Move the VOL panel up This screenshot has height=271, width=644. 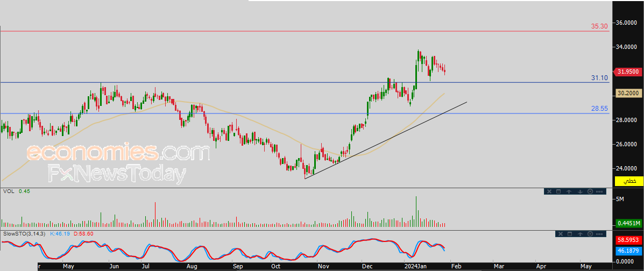(x=569, y=192)
